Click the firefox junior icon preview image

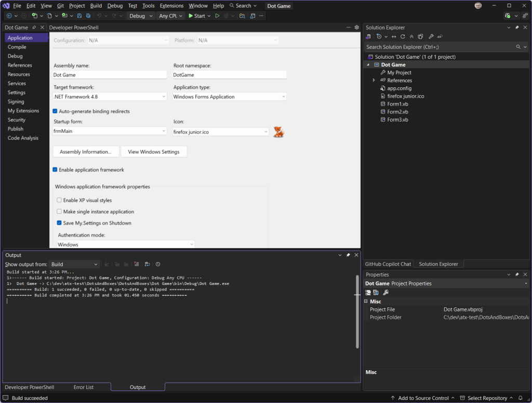[x=278, y=132]
